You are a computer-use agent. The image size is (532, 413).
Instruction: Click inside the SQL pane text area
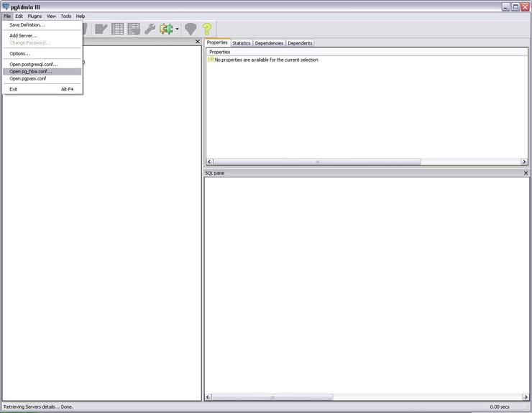point(367,285)
